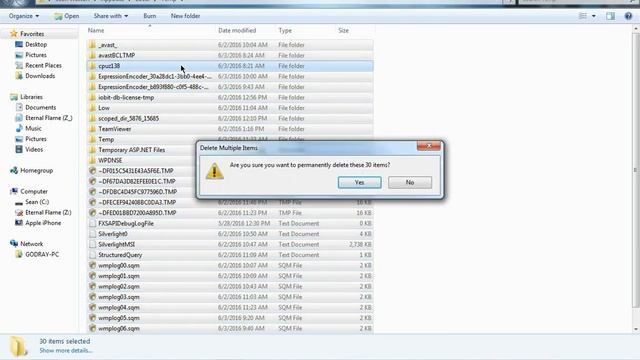
Task: Click Show more details link
Action: click(66, 351)
